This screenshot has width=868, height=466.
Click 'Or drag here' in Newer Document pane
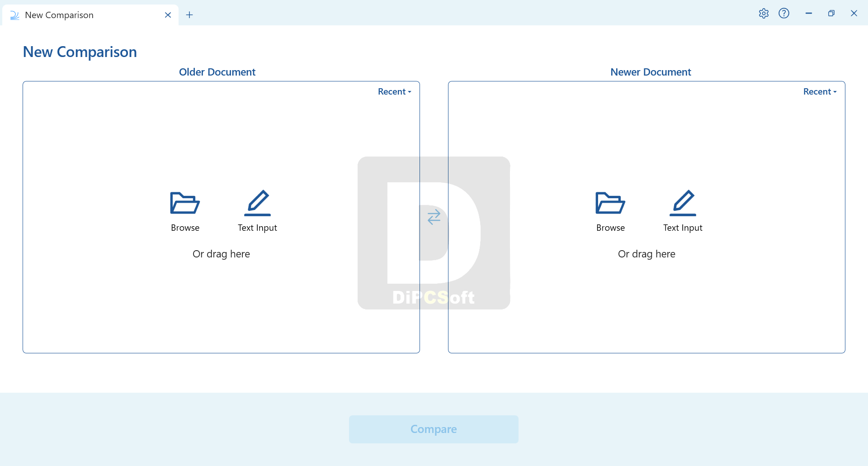click(646, 254)
